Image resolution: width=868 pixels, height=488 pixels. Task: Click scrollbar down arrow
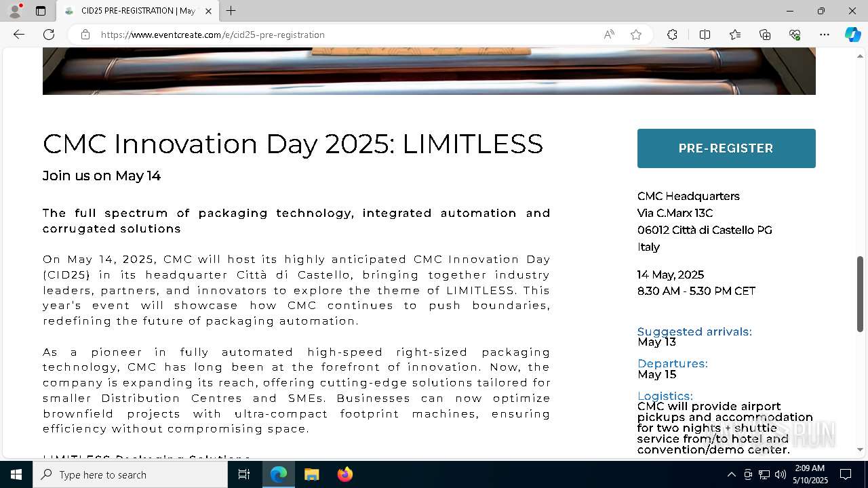click(861, 449)
